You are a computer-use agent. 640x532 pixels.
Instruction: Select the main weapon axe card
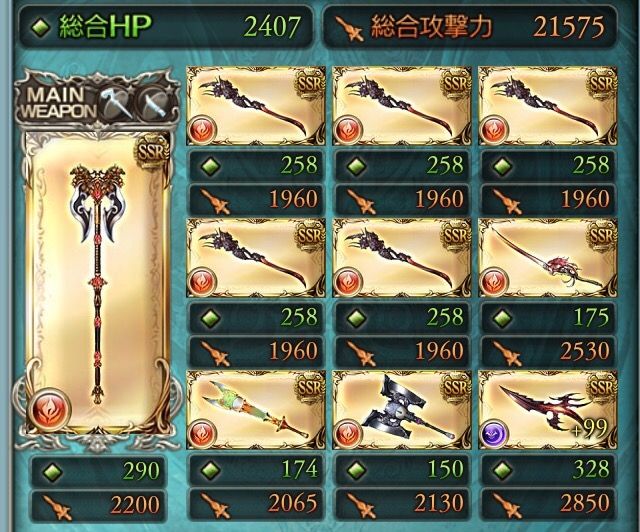(98, 283)
